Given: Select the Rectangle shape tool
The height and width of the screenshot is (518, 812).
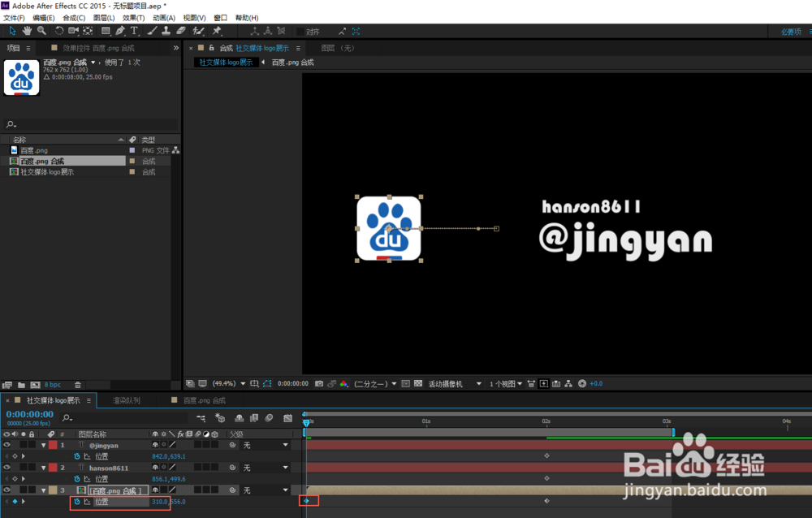Looking at the screenshot, I should pos(106,31).
